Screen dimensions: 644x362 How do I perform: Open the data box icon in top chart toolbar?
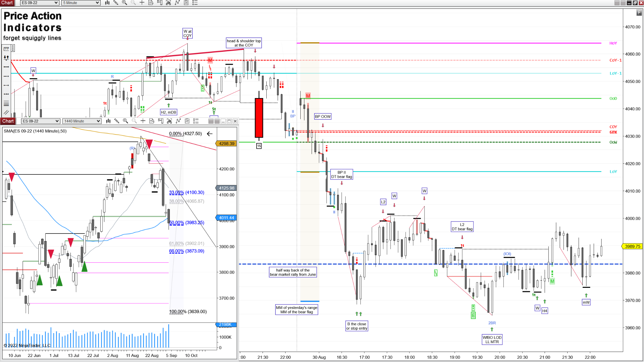click(151, 3)
